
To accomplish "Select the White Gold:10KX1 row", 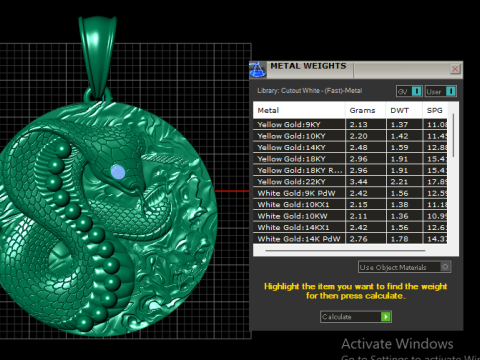I will pyautogui.click(x=350, y=205).
